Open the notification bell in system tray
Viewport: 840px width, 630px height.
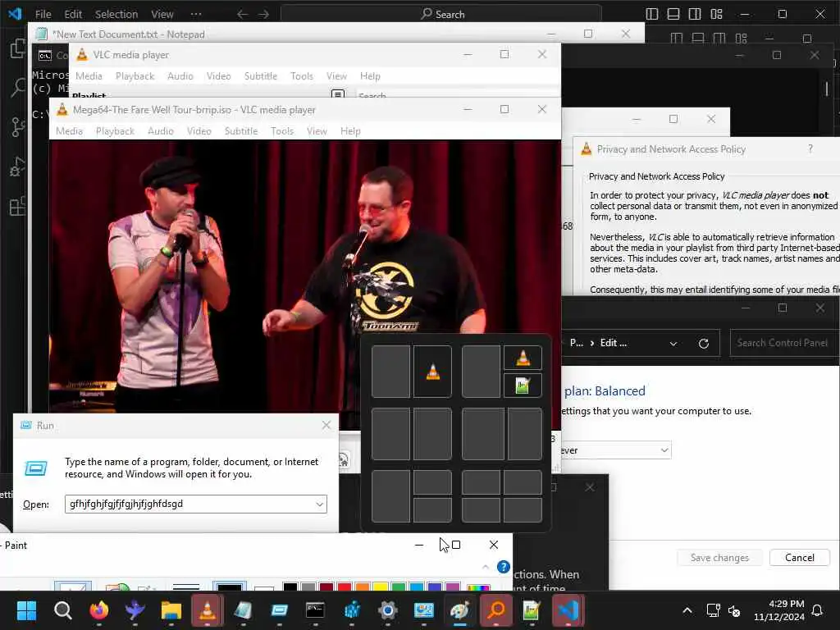[x=818, y=610]
